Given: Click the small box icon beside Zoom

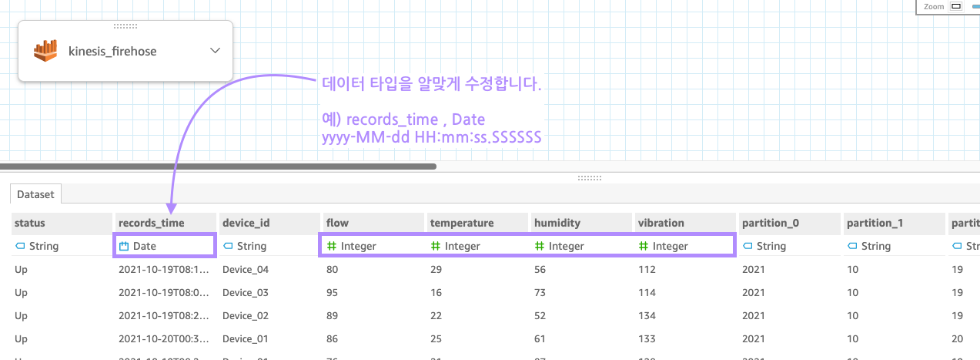Looking at the screenshot, I should 956,6.
